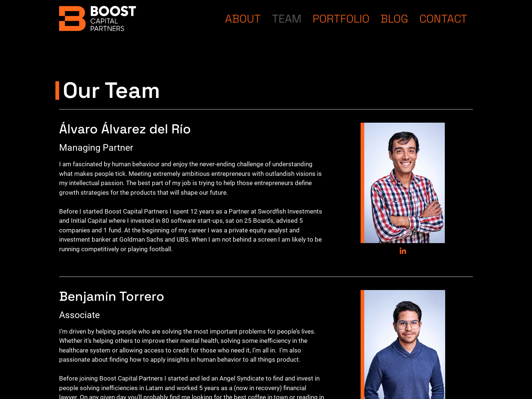Open Álvaro's LinkedIn profile via the "in" icon
Viewport: 532px width, 399px height.
point(403,251)
